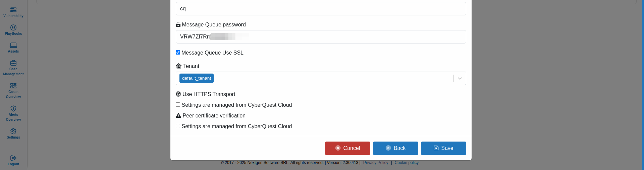Viewport: 644px width, 170px height.
Task: Open Alerts Overview shield icon
Action: [x=13, y=109]
